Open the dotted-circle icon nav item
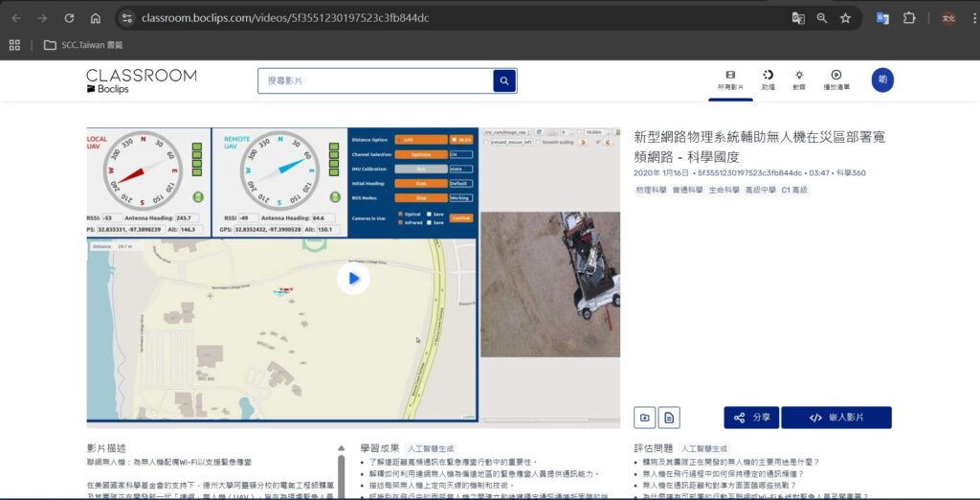980x500 pixels. [768, 80]
